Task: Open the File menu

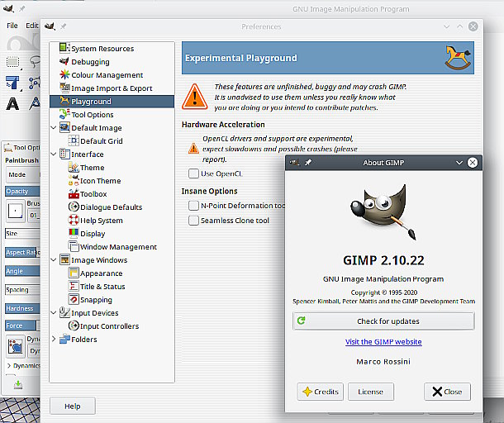Action: (x=12, y=26)
